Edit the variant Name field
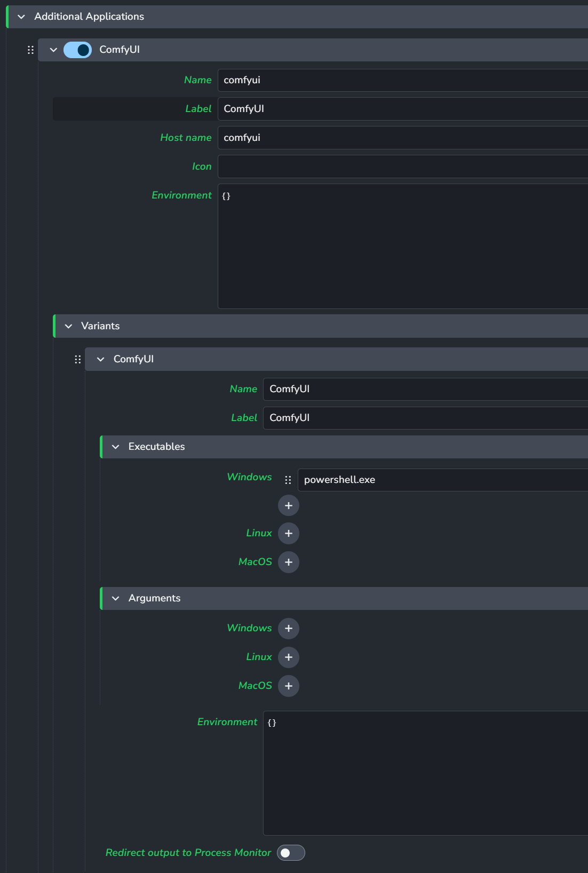588x873 pixels. [x=426, y=389]
